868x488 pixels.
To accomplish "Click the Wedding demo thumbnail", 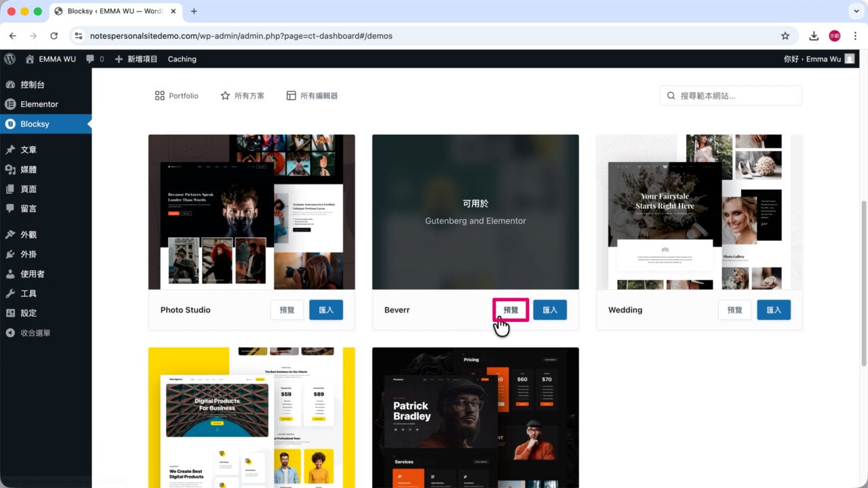I will 699,212.
